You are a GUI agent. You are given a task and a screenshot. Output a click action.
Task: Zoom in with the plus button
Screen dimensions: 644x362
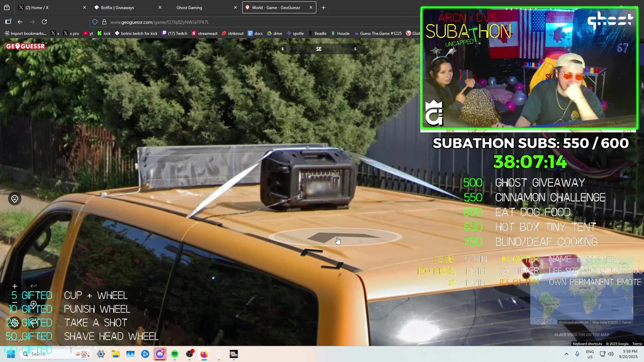click(x=15, y=286)
